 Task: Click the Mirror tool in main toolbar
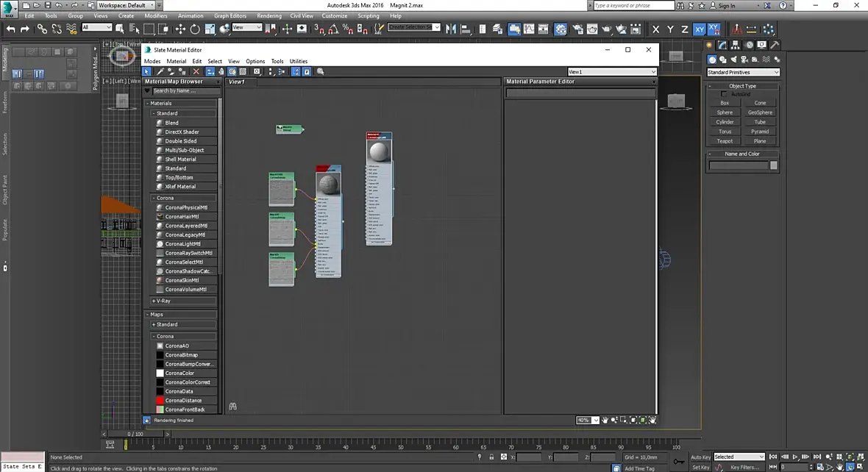(451, 29)
